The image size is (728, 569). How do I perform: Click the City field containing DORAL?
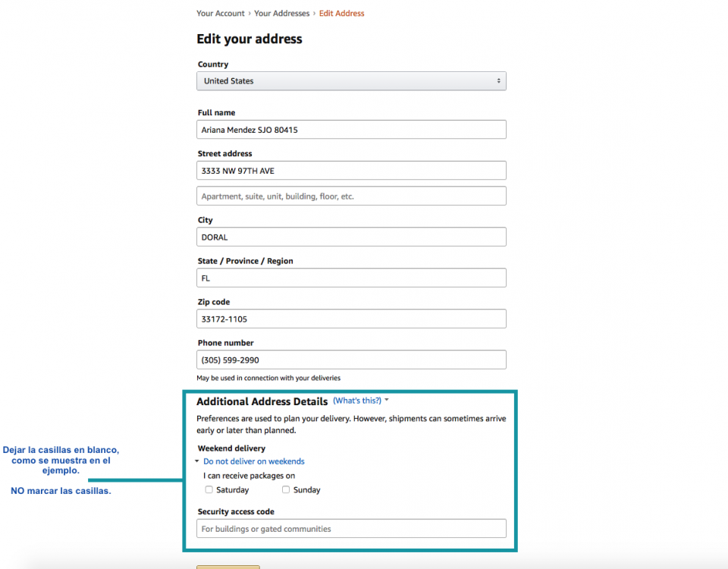click(351, 237)
